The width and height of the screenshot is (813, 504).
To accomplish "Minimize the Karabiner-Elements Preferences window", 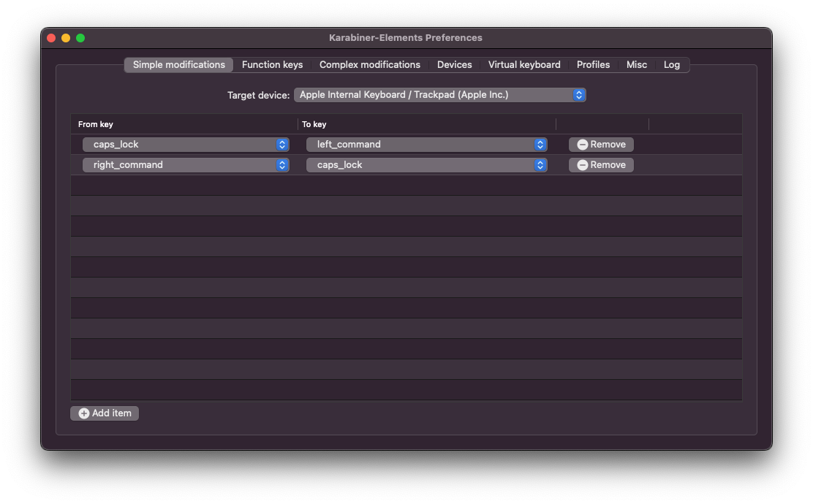I will click(66, 38).
